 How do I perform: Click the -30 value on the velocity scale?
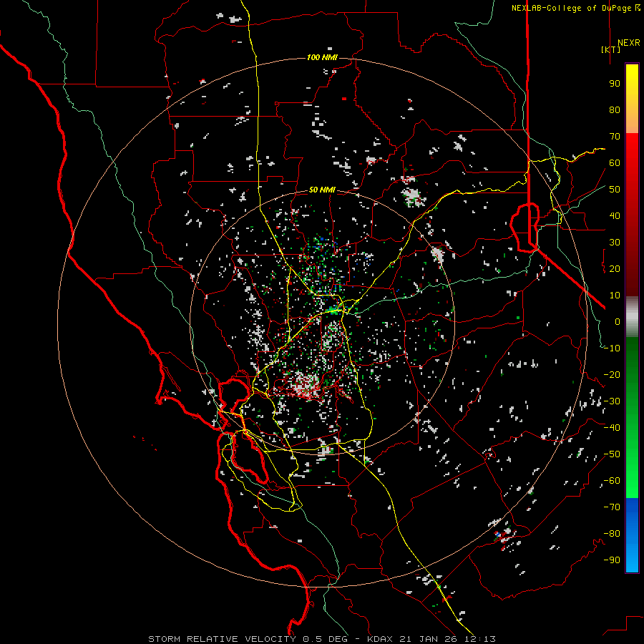pyautogui.click(x=612, y=401)
